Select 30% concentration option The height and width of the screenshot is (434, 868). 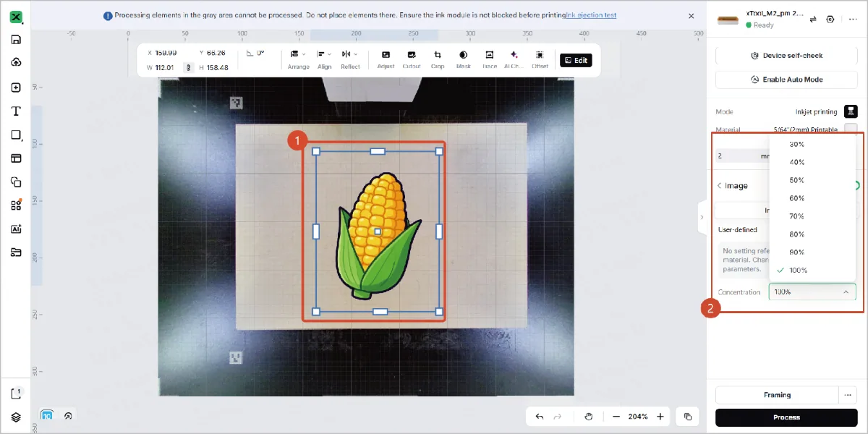pyautogui.click(x=812, y=144)
